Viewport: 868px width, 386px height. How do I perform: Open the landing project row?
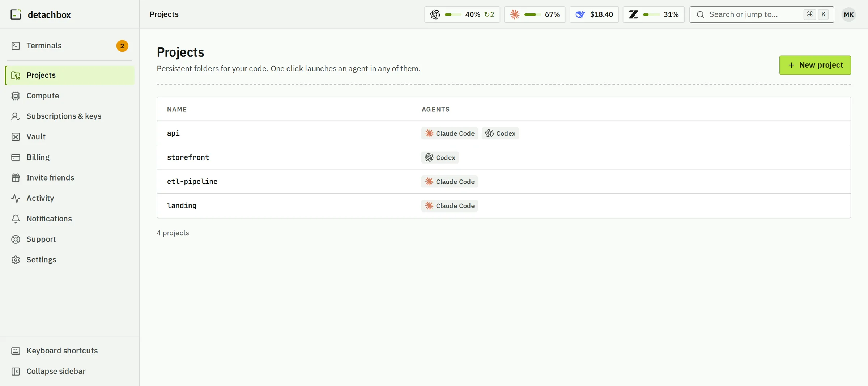click(504, 205)
